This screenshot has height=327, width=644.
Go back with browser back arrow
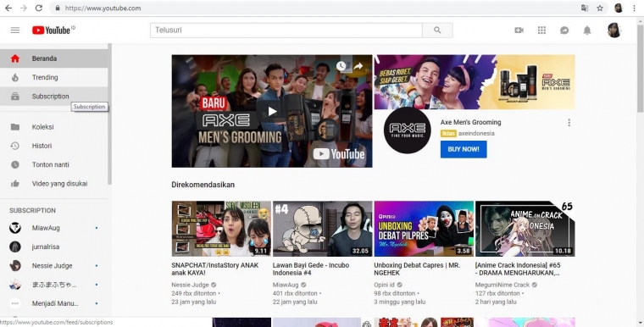8,8
